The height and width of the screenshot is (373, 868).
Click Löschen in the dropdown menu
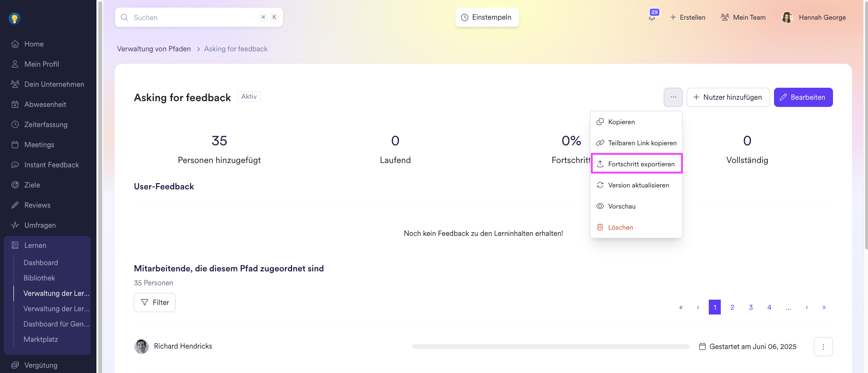[x=620, y=227]
